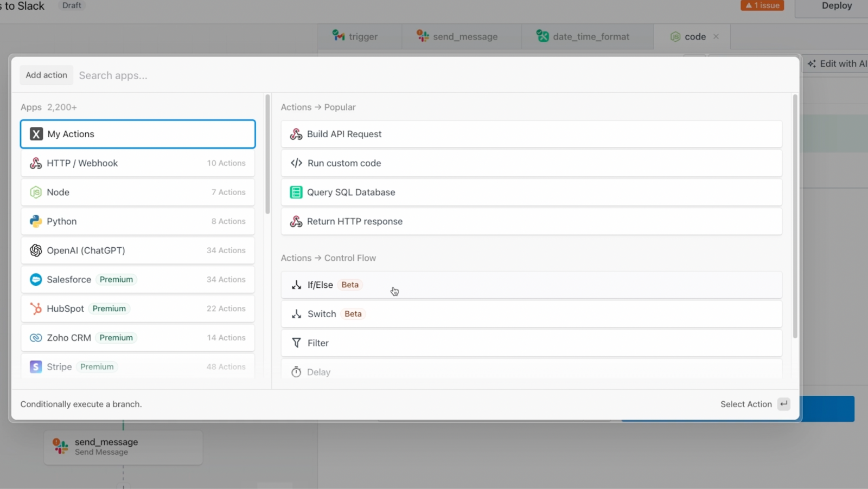868x489 pixels.
Task: Open the Salesforce app row
Action: click(x=138, y=280)
